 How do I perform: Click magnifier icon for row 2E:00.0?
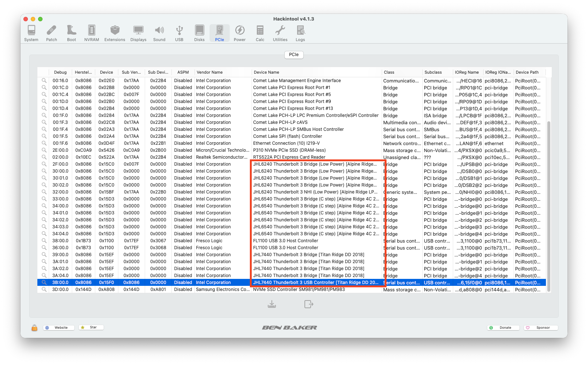click(44, 150)
